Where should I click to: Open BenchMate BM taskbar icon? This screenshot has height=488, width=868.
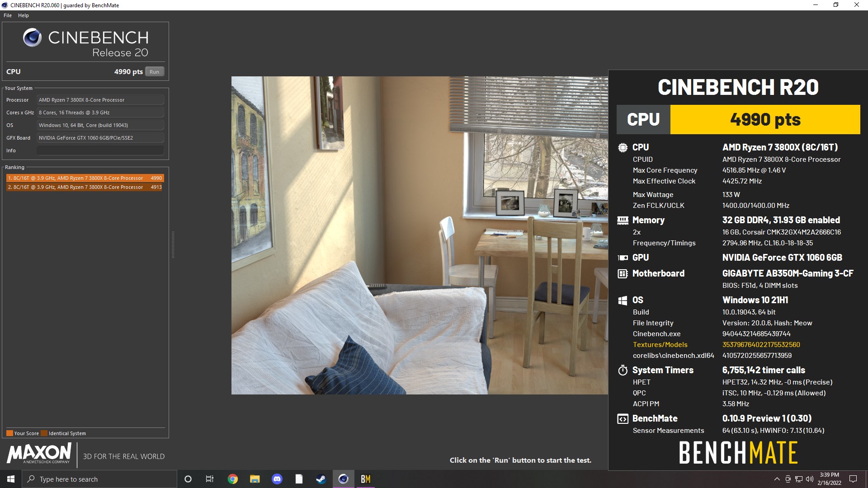tap(365, 479)
